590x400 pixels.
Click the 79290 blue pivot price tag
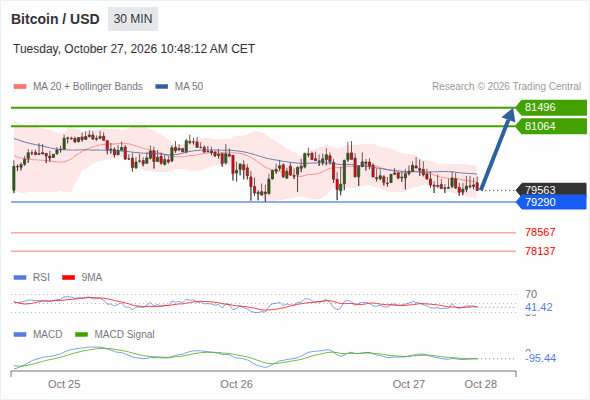(x=551, y=202)
